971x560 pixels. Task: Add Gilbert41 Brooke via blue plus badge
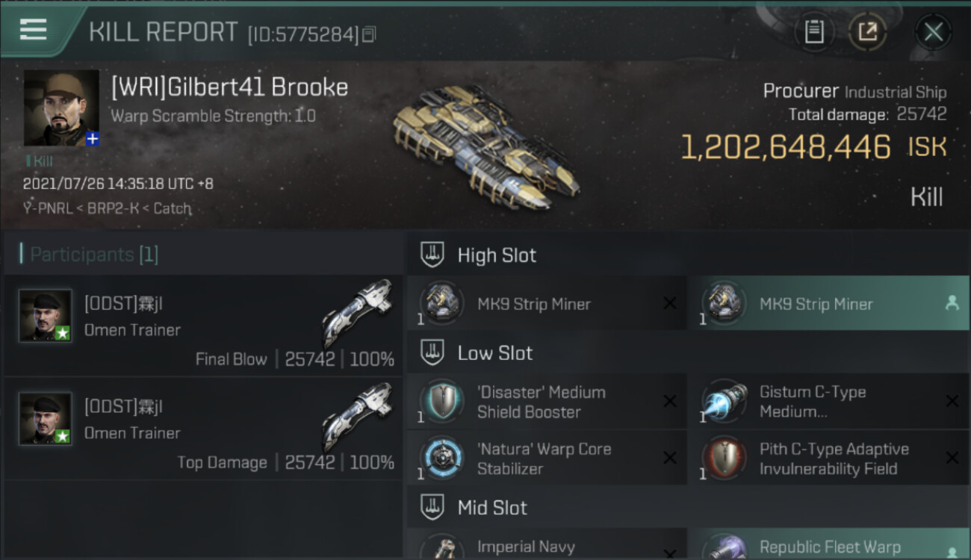[92, 139]
